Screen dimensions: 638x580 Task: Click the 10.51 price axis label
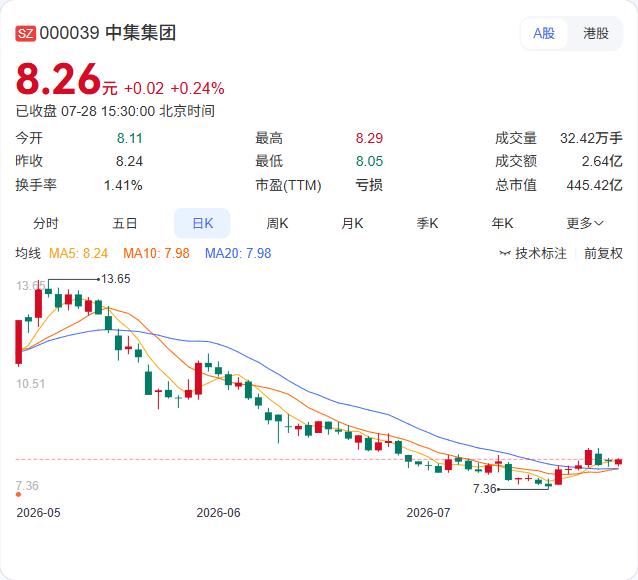pyautogui.click(x=31, y=383)
